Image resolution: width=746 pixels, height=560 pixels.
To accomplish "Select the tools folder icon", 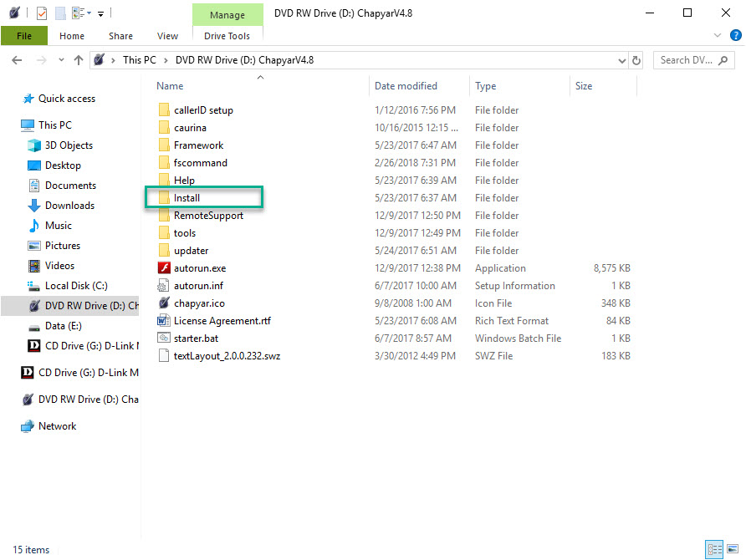I will pos(164,233).
